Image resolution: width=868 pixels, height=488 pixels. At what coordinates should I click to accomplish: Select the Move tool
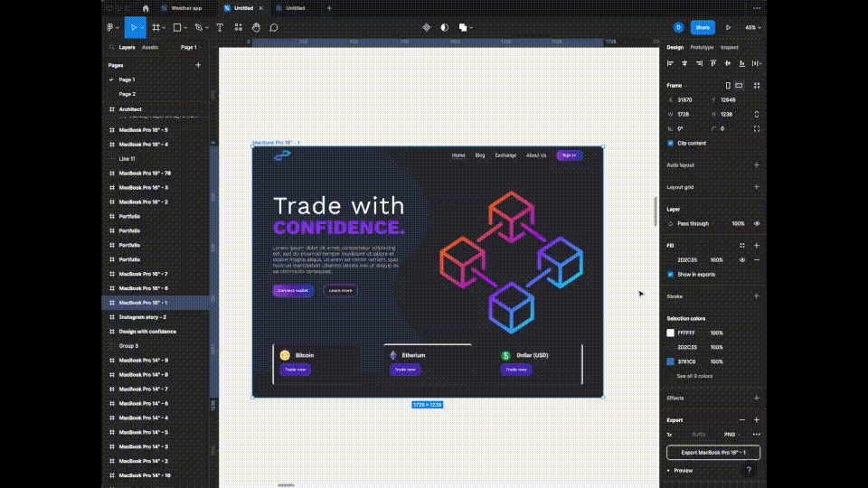133,27
